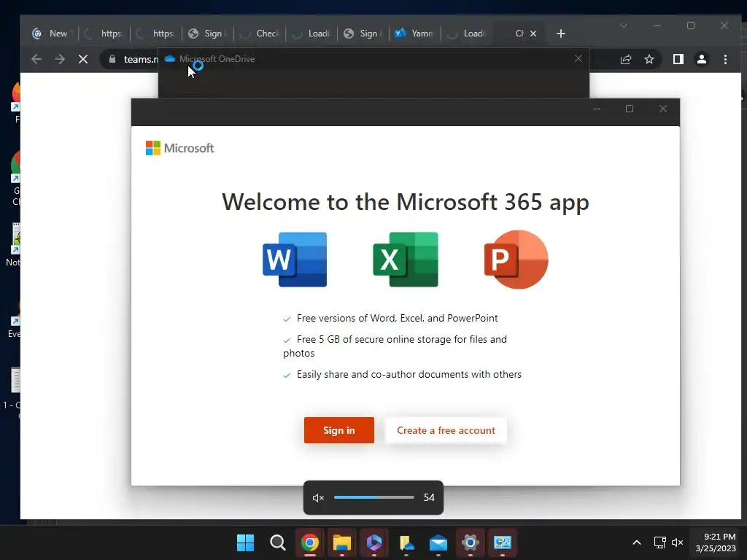Click the volume value 54
Image resolution: width=747 pixels, height=560 pixels.
coord(429,497)
